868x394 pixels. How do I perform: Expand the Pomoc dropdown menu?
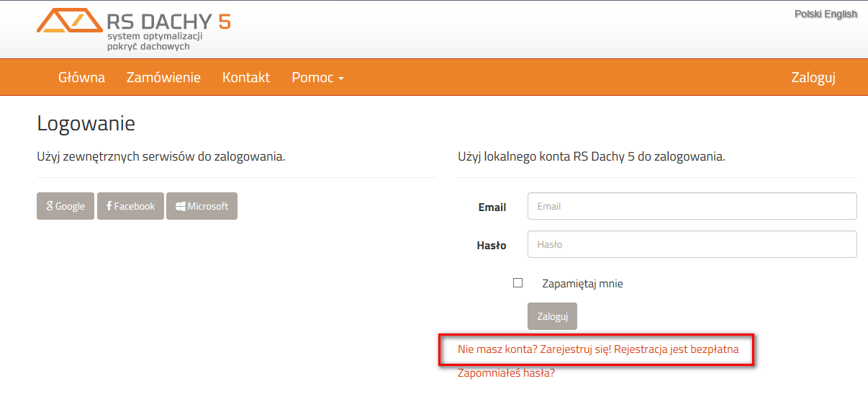pyautogui.click(x=317, y=77)
